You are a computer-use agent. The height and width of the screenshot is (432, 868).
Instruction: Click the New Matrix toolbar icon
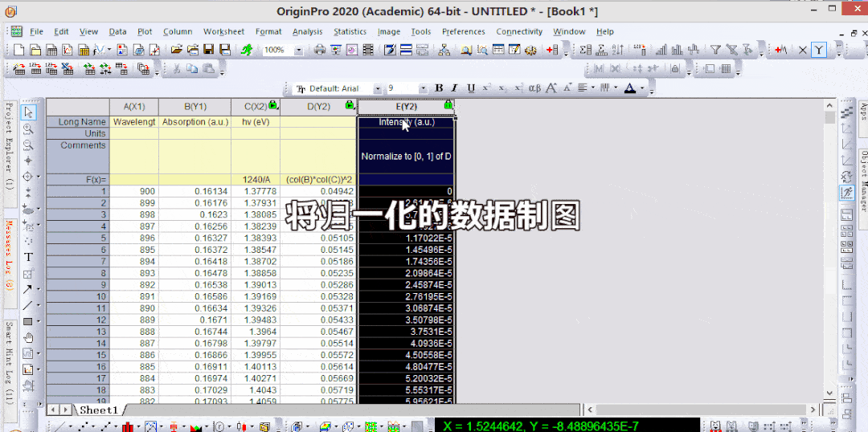coord(84,51)
